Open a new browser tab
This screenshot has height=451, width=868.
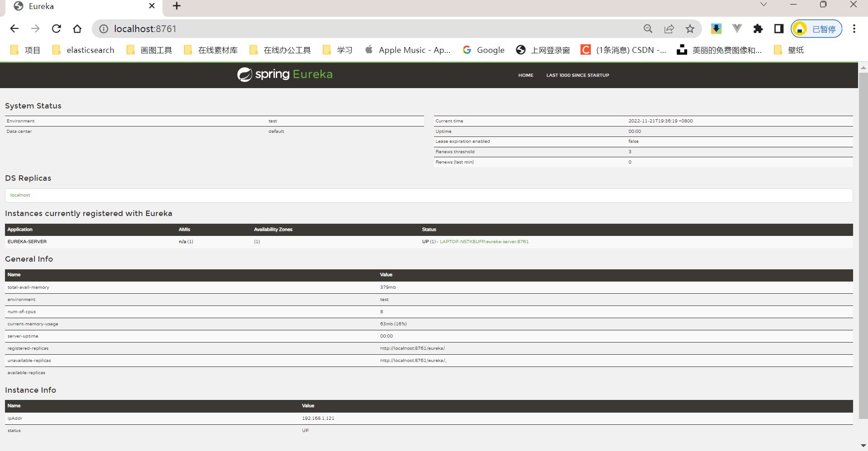[x=177, y=6]
